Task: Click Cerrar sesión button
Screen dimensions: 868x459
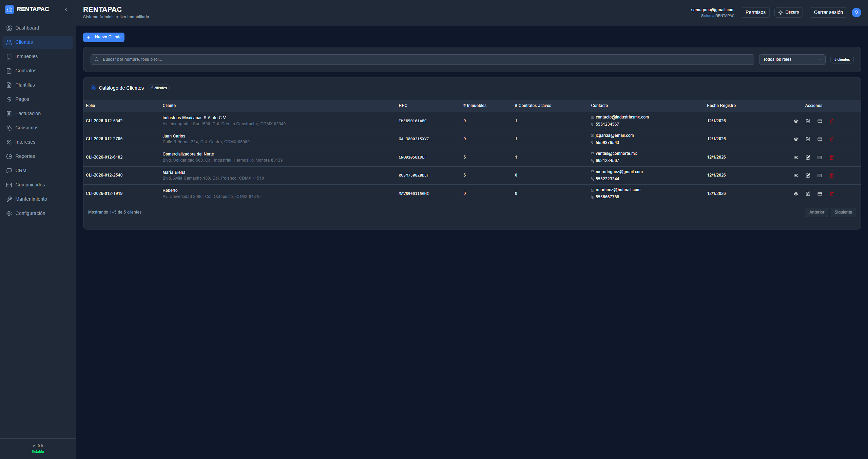Action: [828, 12]
